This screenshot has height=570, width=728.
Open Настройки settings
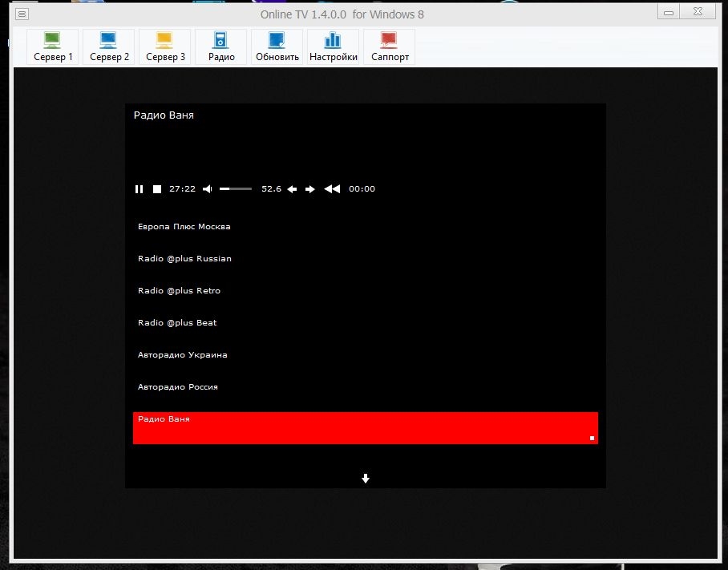(x=334, y=46)
